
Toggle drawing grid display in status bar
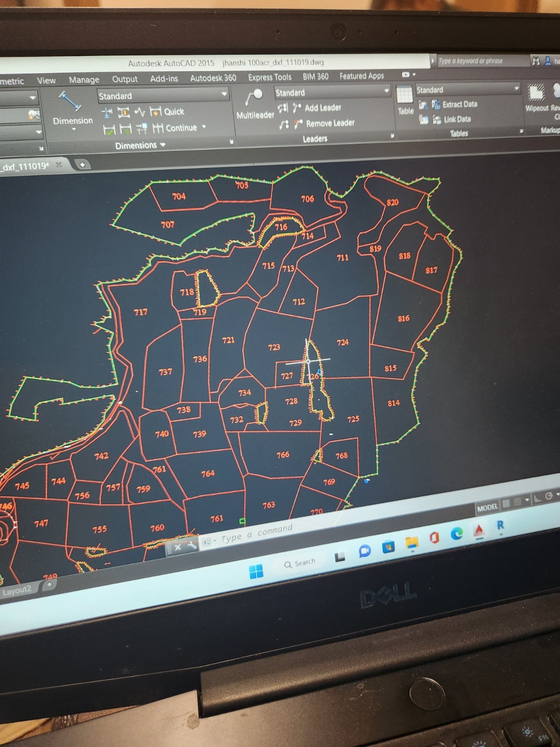506,504
